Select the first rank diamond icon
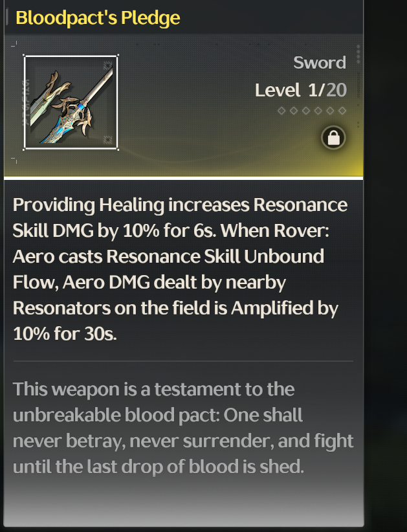 pyautogui.click(x=281, y=111)
